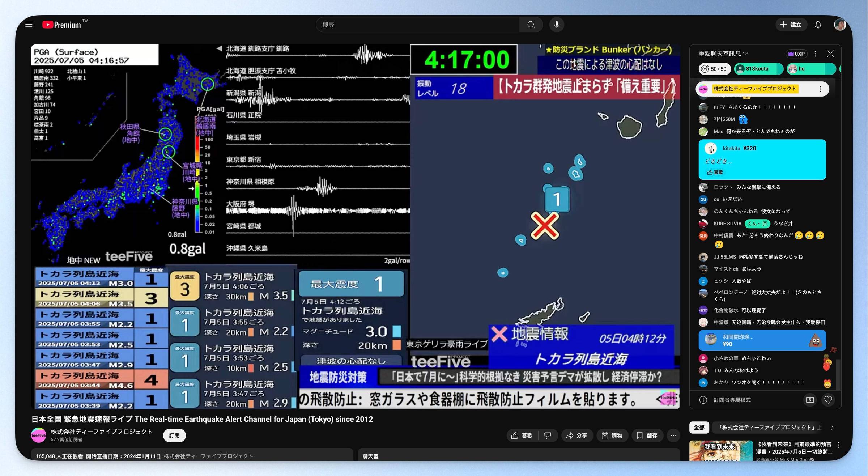Viewport: 868px width, 476px height.
Task: Click the ヒケシ chat author avatar
Action: pos(703,281)
